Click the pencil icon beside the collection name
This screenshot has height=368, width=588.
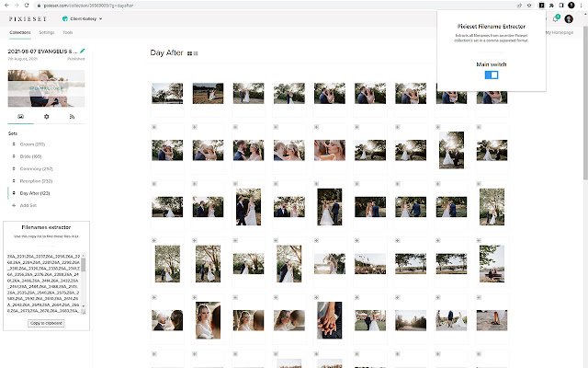(x=83, y=51)
